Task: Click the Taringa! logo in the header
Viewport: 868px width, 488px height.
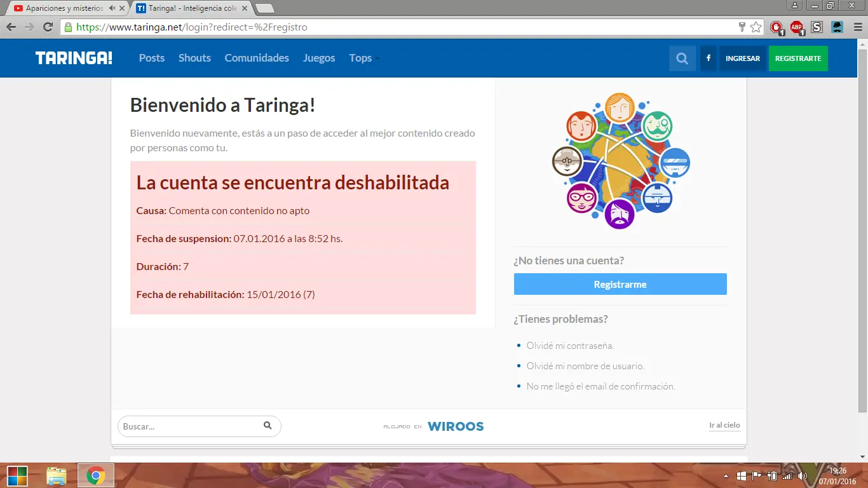Action: [74, 58]
